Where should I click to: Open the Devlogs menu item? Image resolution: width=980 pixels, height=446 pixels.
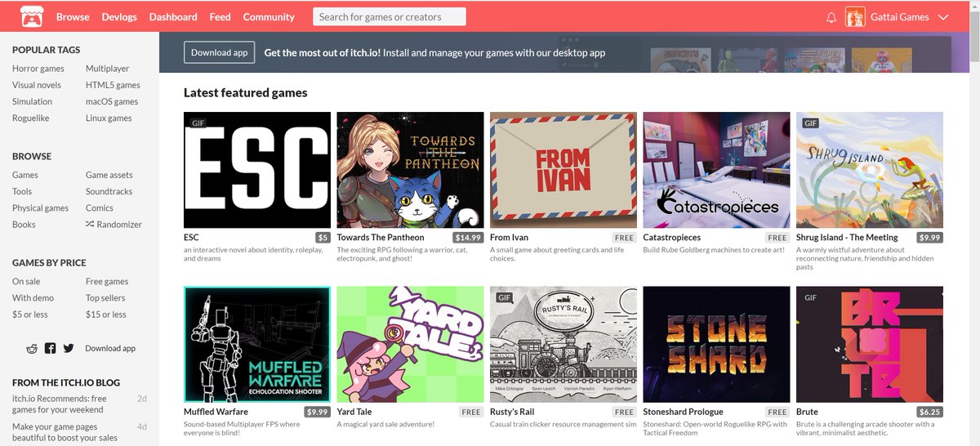point(119,16)
